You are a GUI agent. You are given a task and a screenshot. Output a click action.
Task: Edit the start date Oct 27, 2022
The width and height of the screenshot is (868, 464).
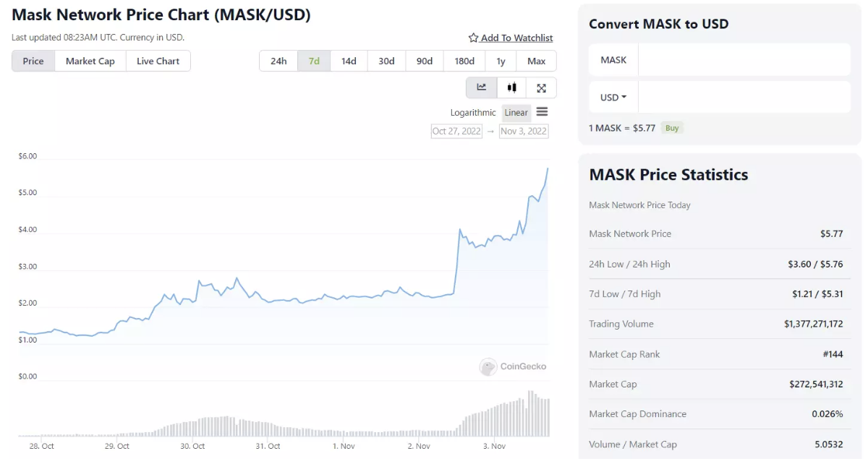click(456, 131)
